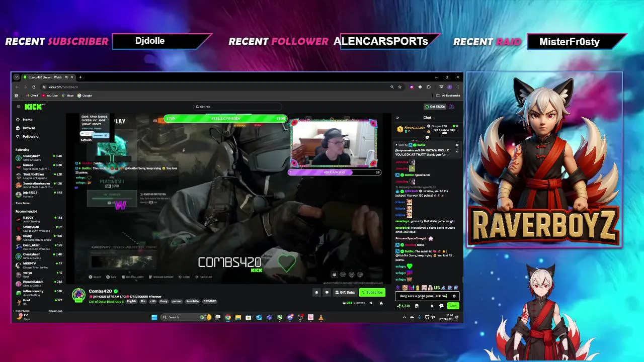644x362 pixels.
Task: Open the Kick user profile avatar
Action: click(451, 107)
